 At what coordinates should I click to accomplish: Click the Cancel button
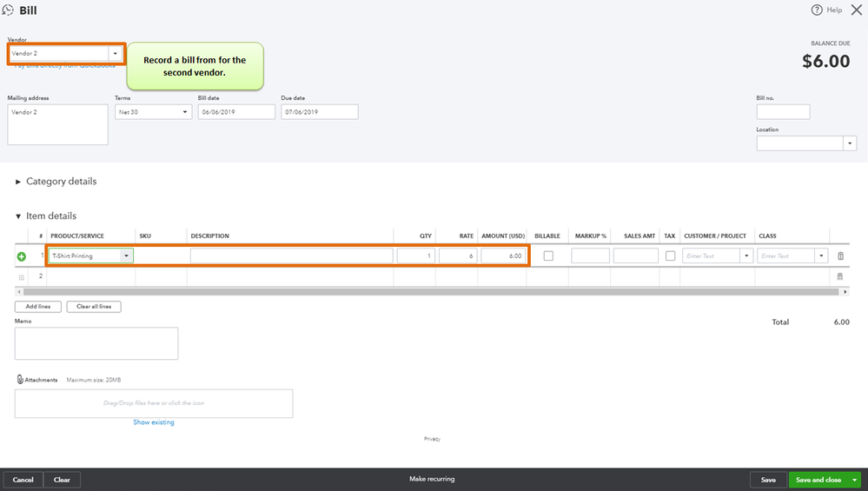(23, 480)
